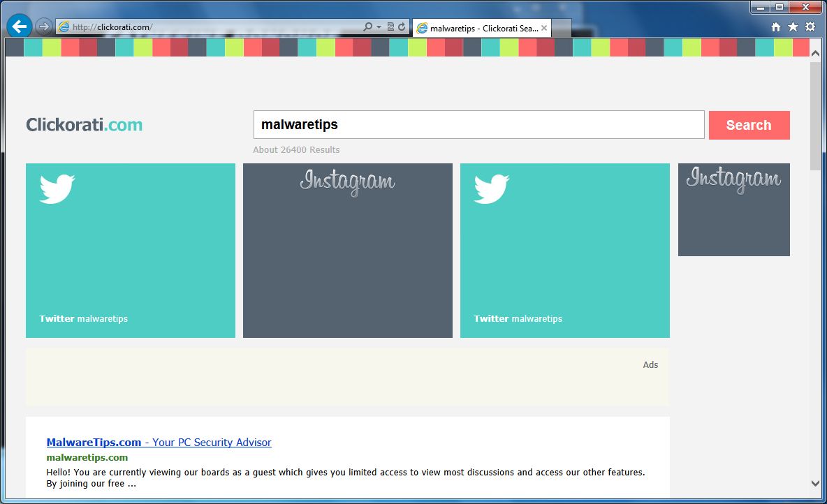Open the Tools gear menu

pyautogui.click(x=810, y=27)
